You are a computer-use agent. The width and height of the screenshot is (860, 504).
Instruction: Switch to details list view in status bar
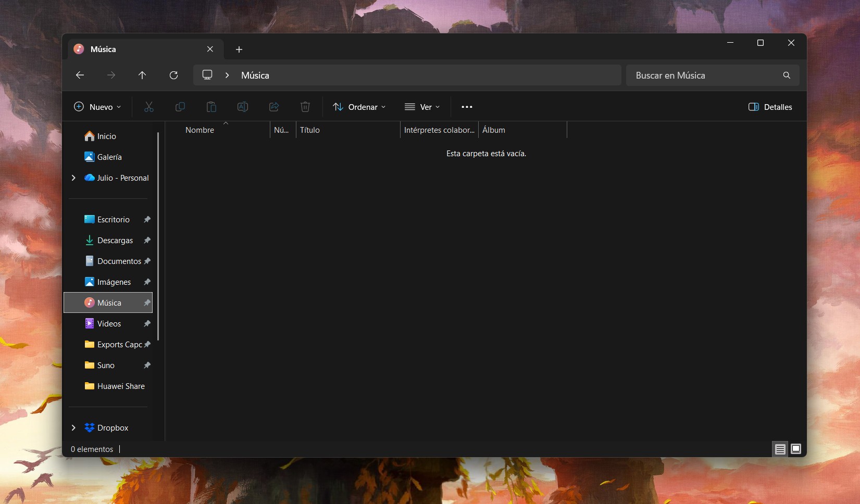[x=780, y=449]
